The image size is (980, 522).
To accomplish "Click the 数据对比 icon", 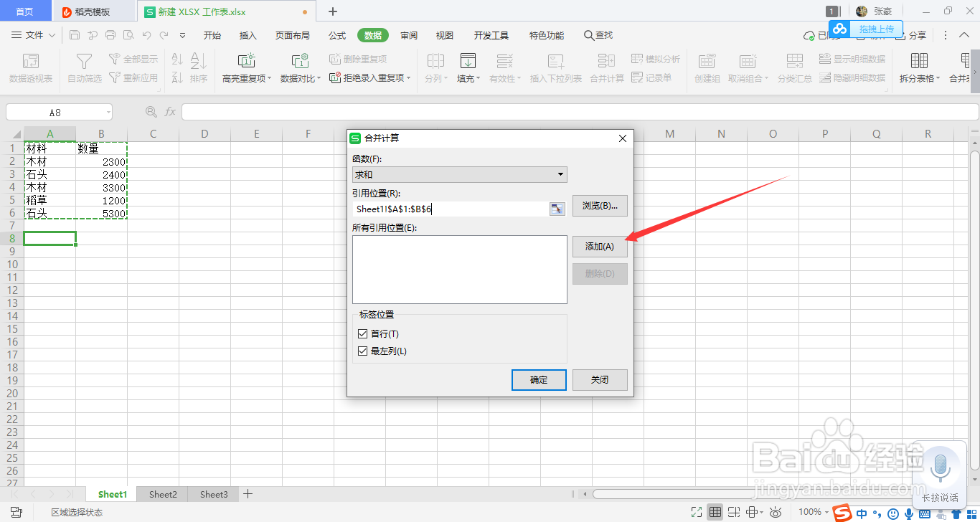I will click(299, 61).
